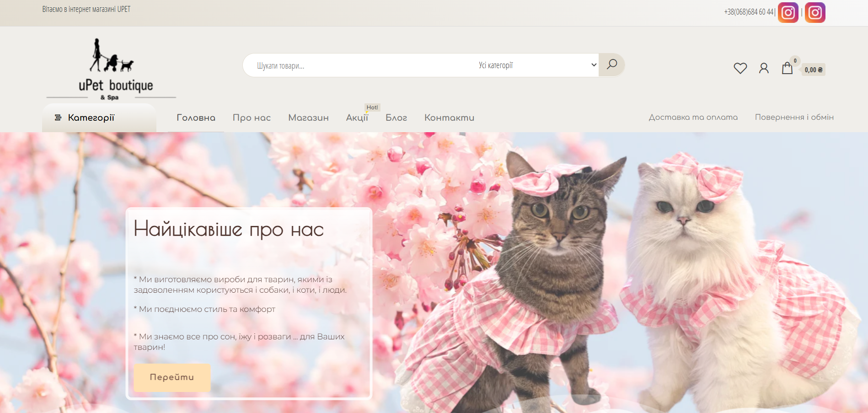Image resolution: width=868 pixels, height=413 pixels.
Task: Focus the Шукати товари search field
Action: [x=357, y=65]
